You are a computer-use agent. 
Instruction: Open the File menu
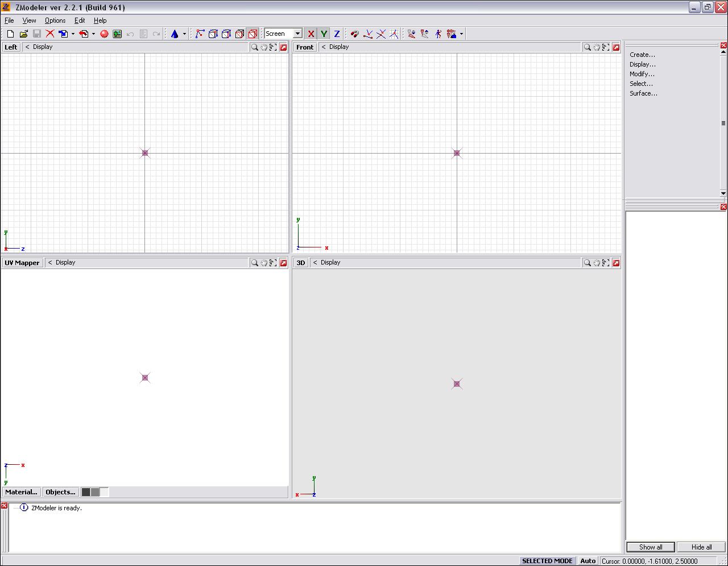point(9,20)
